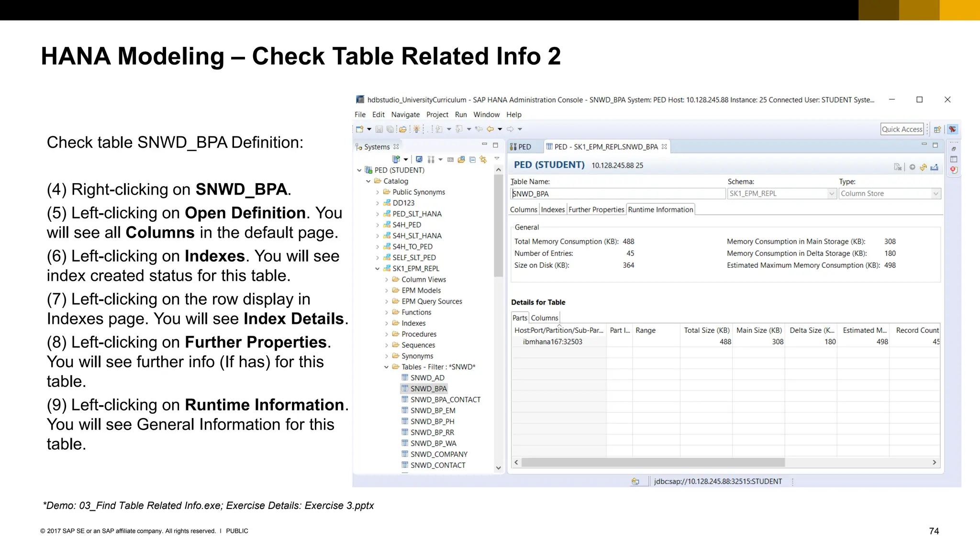The image size is (980, 551).
Task: Open the Back history dropdown arrow
Action: (x=500, y=129)
